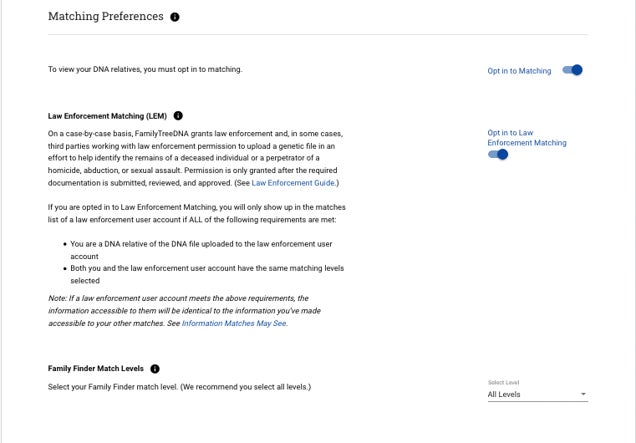Click the Opt in to Law Enforcement Matching label
The width and height of the screenshot is (636, 443).
pyautogui.click(x=527, y=138)
